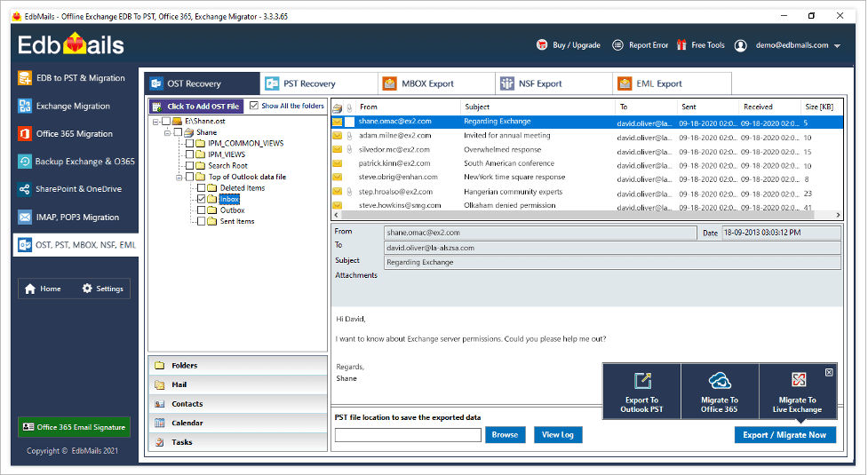The width and height of the screenshot is (868, 475).
Task: Click the Buy / Upgrade cart icon
Action: click(x=542, y=44)
